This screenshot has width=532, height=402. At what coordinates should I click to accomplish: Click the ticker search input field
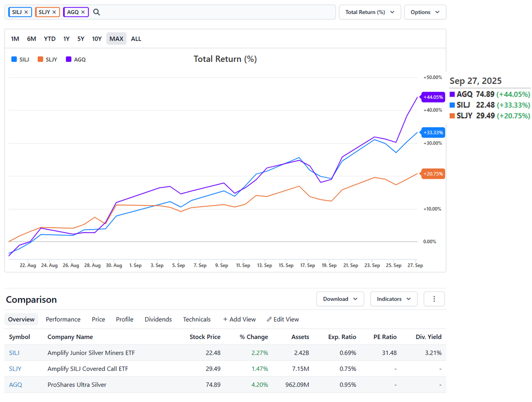coord(216,12)
